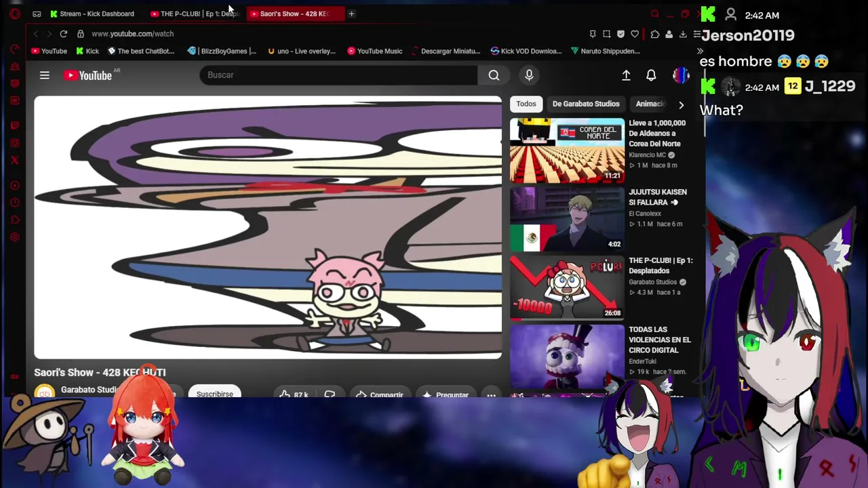Open the Opera GX menu logo

(15, 14)
